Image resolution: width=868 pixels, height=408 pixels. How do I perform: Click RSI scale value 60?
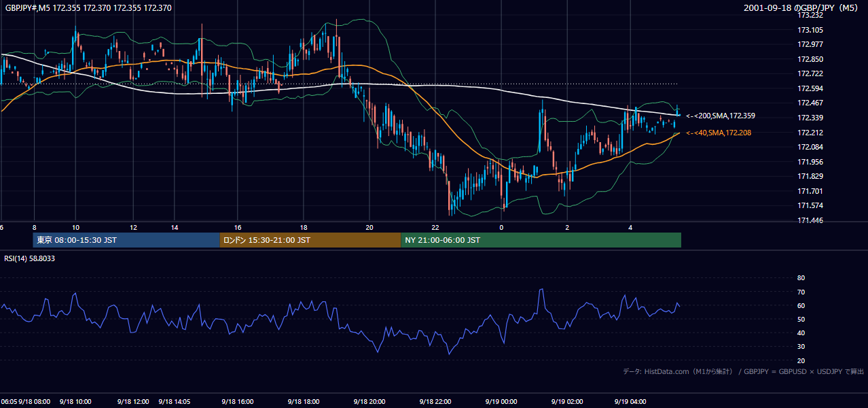[x=801, y=305]
